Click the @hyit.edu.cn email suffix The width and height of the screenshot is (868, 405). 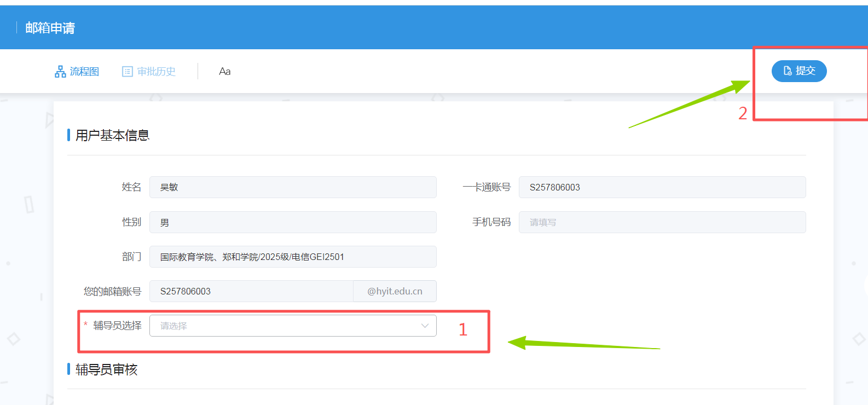[x=395, y=291]
